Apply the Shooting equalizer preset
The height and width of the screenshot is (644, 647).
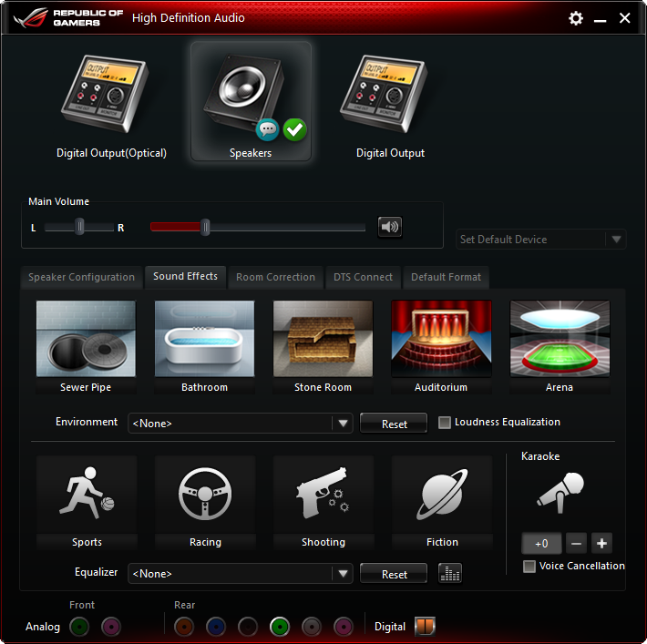tap(323, 502)
